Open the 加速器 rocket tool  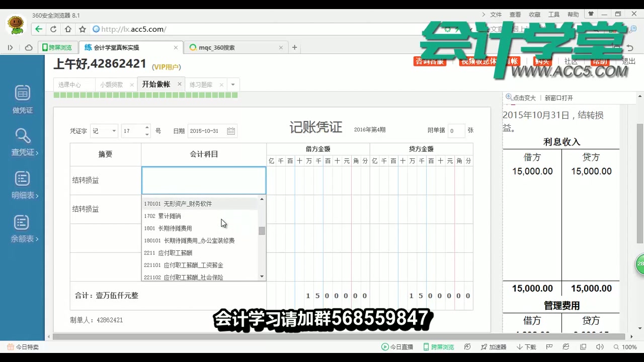click(x=493, y=347)
